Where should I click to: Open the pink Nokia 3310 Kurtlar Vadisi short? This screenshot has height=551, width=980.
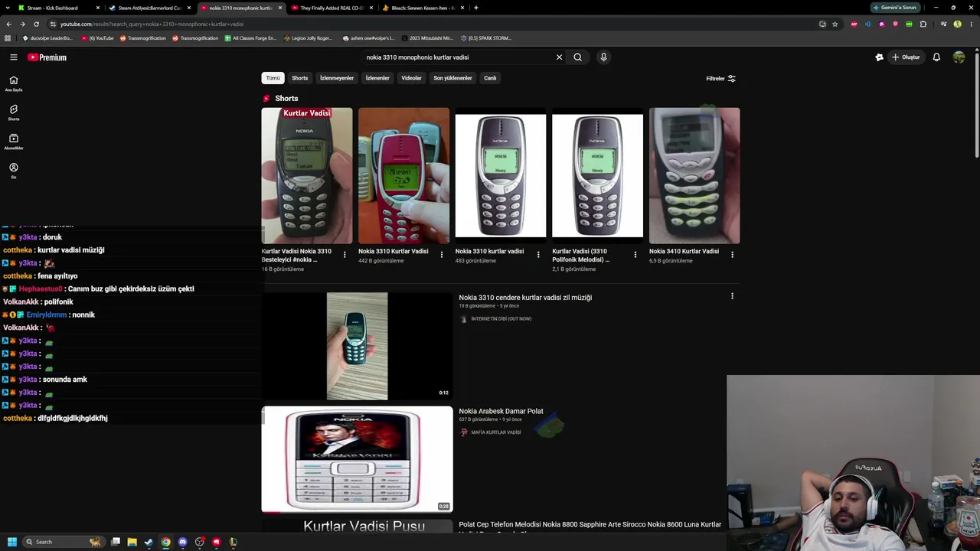[x=403, y=175]
